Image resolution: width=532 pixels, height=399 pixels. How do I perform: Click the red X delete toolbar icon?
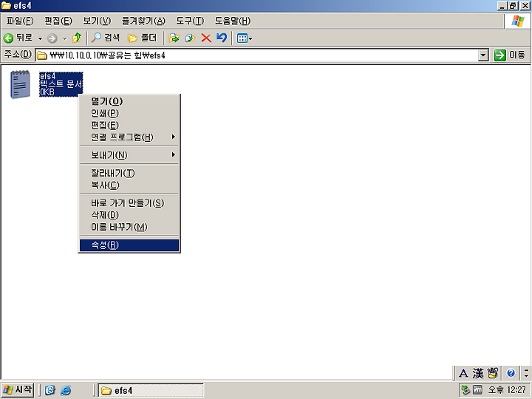click(x=206, y=38)
